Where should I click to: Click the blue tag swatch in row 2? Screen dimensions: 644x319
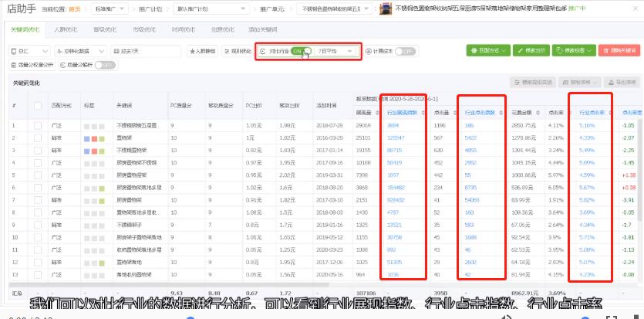[86, 139]
